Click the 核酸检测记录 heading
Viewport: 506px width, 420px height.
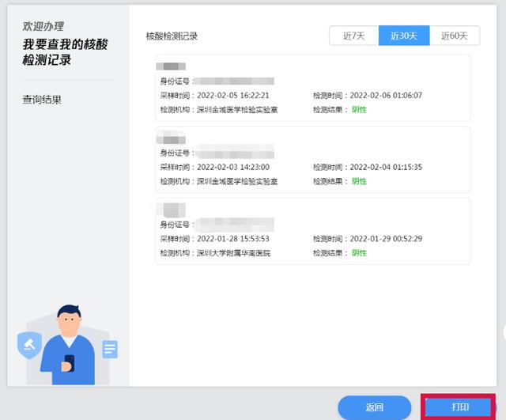click(x=172, y=36)
